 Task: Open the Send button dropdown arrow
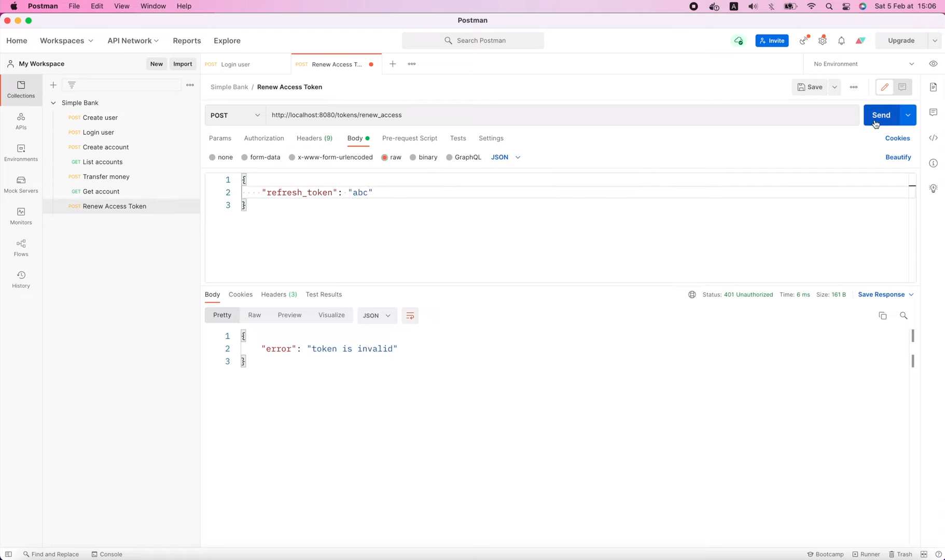(908, 115)
